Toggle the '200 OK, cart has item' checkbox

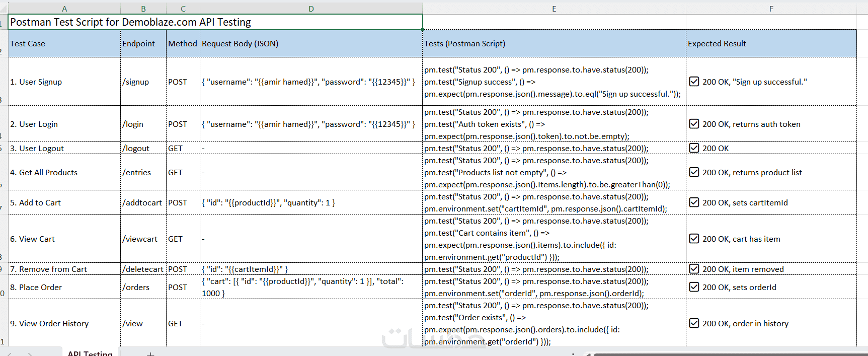[694, 239]
